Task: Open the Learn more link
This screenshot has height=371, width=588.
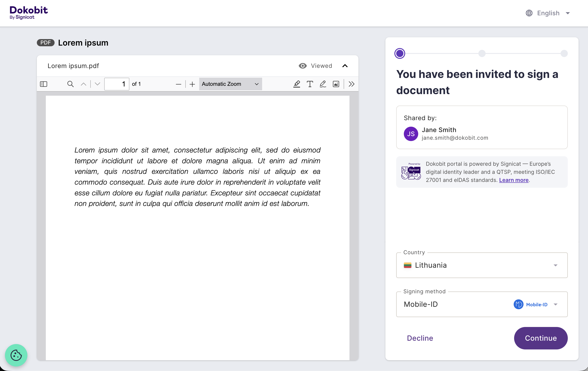Action: pyautogui.click(x=513, y=180)
